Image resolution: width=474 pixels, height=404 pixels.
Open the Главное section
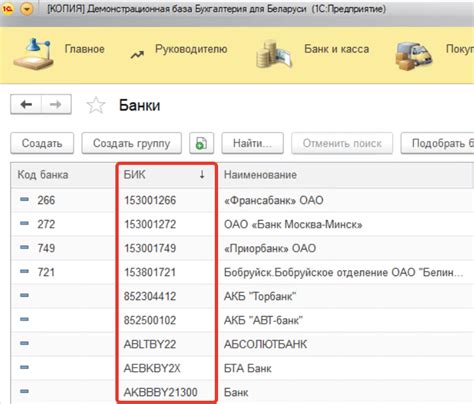[x=84, y=49]
